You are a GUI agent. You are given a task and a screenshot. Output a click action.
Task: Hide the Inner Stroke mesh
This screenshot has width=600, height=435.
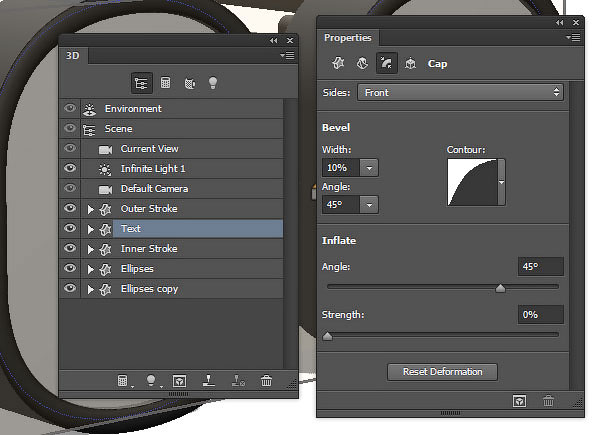(x=70, y=248)
